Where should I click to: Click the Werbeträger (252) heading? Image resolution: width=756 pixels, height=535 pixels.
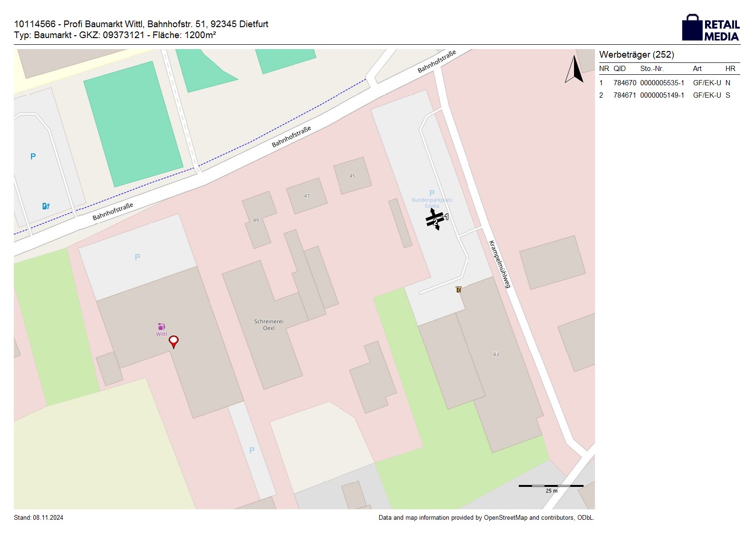coord(636,55)
